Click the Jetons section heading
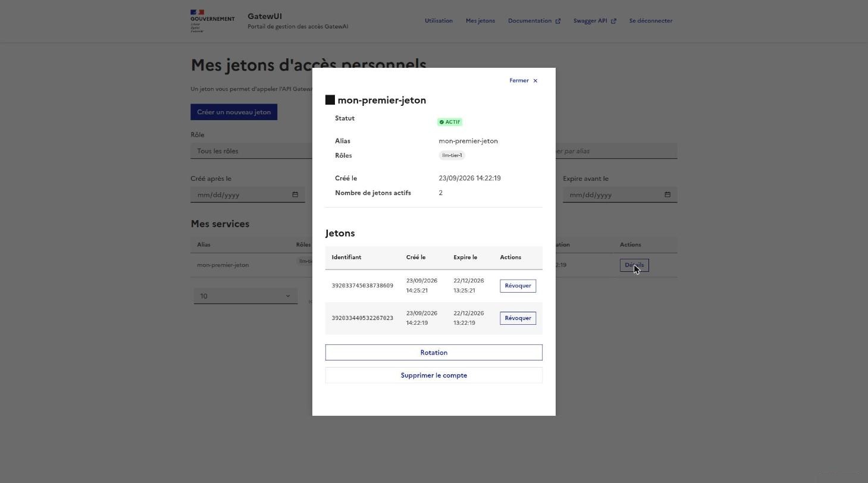This screenshot has width=868, height=483. click(340, 233)
